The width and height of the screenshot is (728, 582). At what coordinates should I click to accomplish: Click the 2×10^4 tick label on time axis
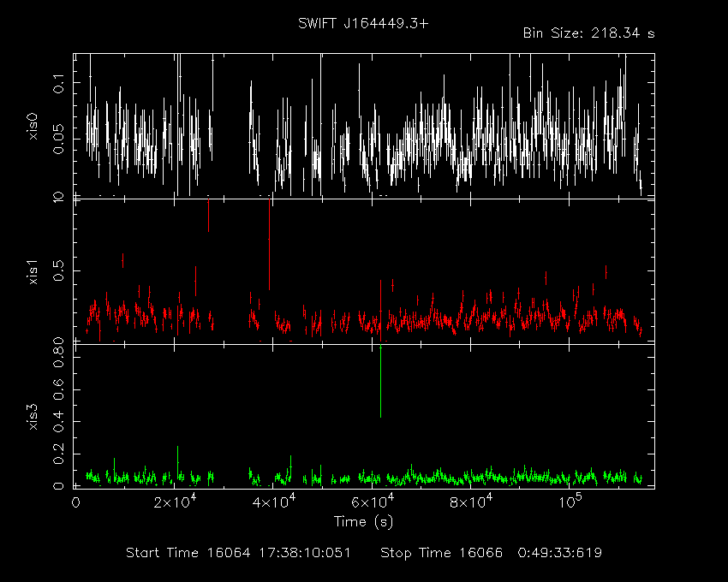click(x=175, y=502)
